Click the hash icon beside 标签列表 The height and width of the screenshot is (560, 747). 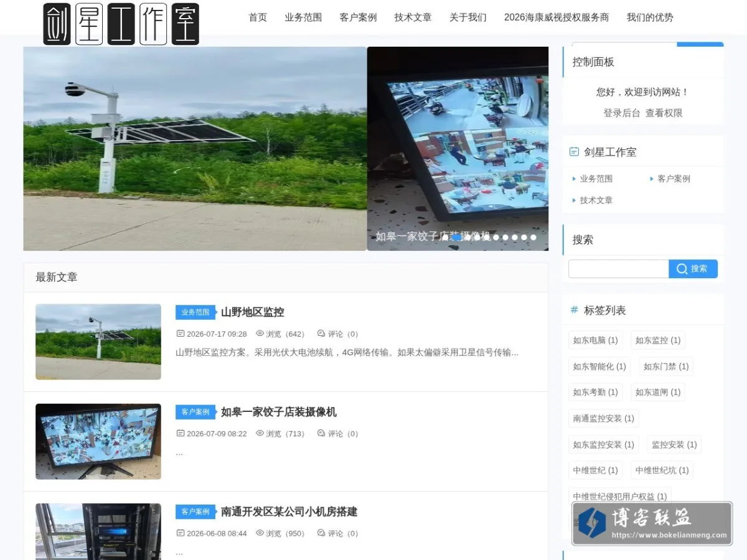coord(574,310)
